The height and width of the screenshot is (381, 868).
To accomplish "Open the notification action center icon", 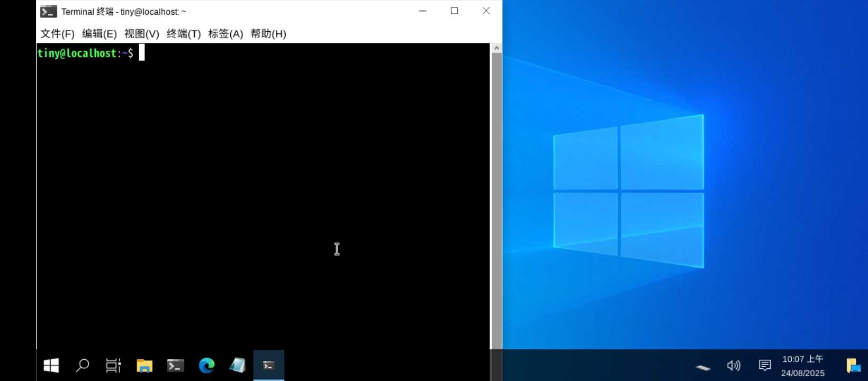I will click(x=765, y=366).
